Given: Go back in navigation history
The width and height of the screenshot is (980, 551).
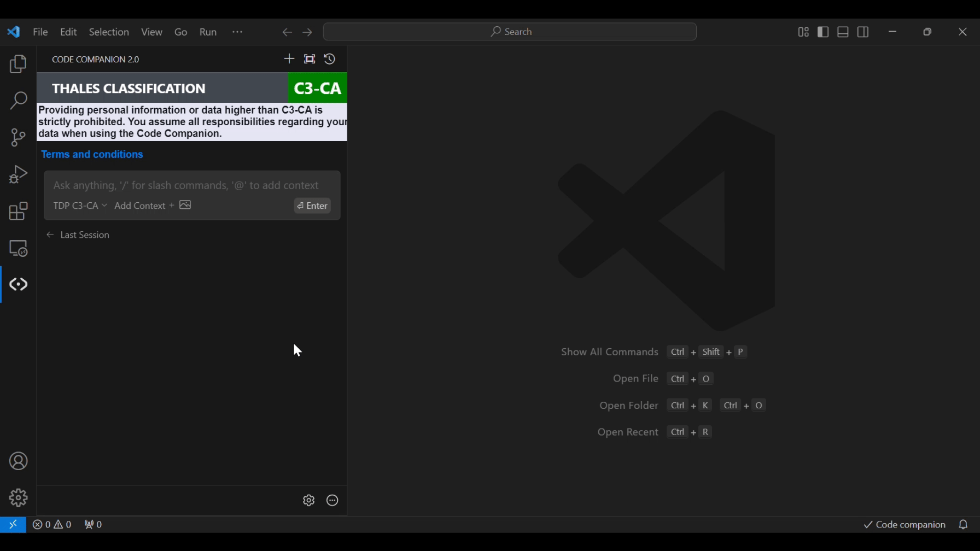Looking at the screenshot, I should [x=287, y=32].
